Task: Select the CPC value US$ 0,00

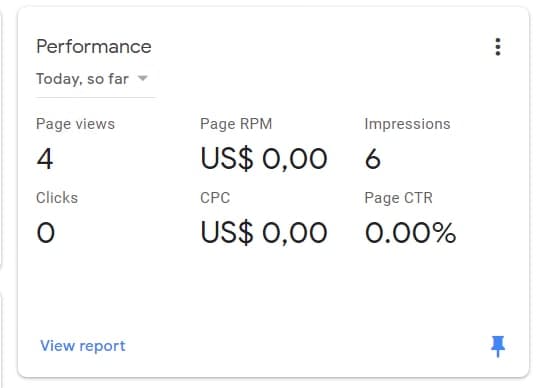Action: 264,233
